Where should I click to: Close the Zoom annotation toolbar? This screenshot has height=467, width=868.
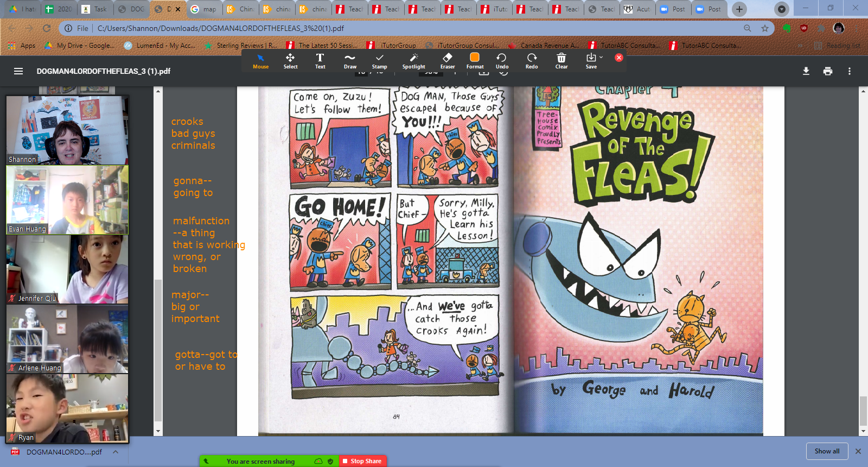tap(619, 58)
